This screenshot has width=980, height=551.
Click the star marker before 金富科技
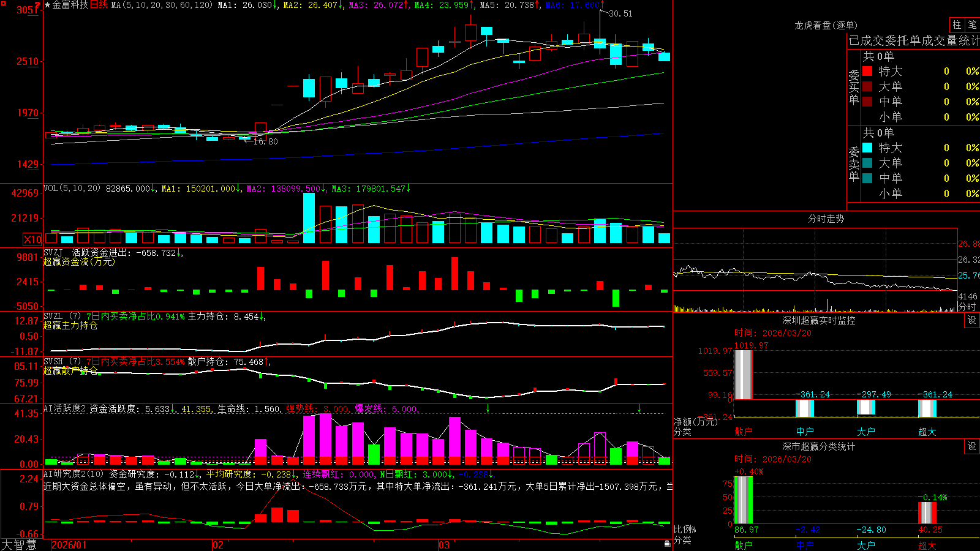(x=48, y=5)
